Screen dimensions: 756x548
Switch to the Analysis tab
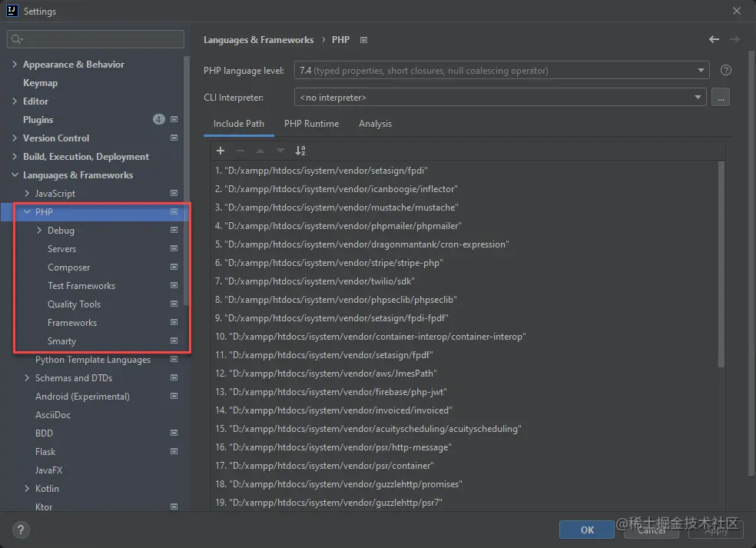375,123
